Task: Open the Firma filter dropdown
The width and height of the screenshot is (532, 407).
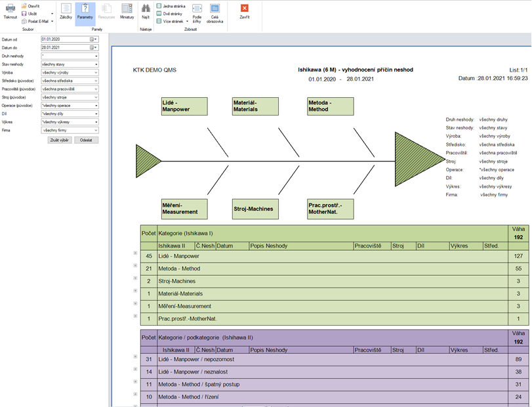Action: pyautogui.click(x=96, y=130)
